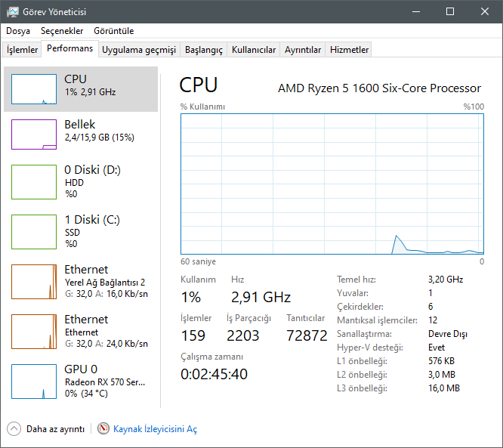The image size is (503, 448).
Task: Open the Dosya menu
Action: point(18,31)
